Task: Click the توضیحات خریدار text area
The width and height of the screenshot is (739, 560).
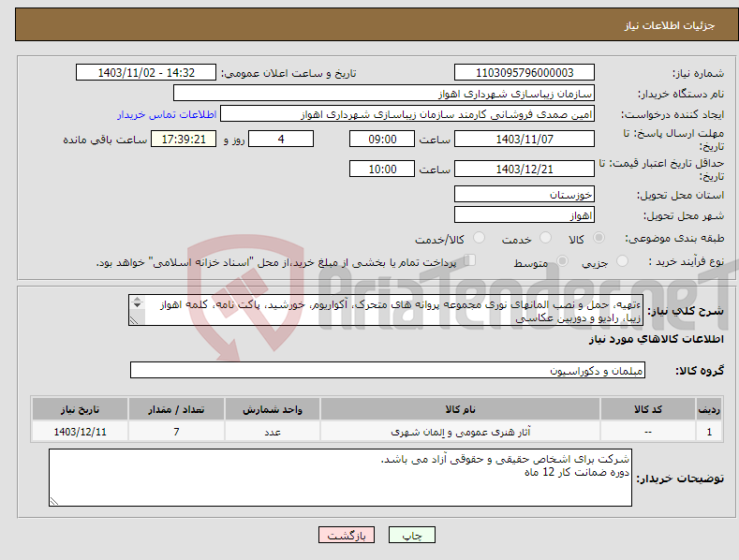Action: coord(340,478)
